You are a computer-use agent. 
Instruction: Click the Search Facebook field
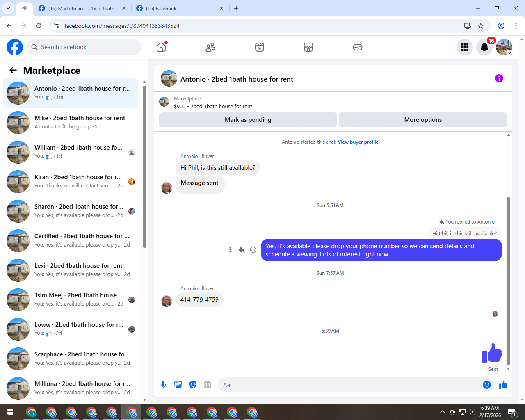coord(84,47)
